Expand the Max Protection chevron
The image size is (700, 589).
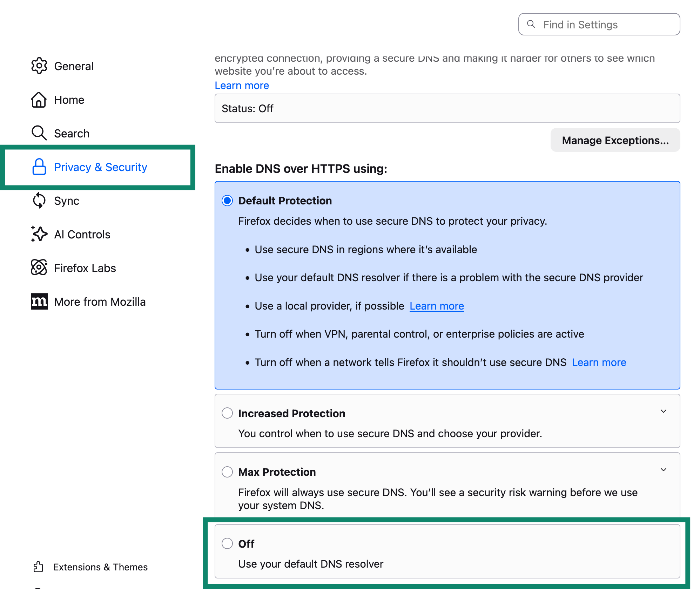pos(664,469)
